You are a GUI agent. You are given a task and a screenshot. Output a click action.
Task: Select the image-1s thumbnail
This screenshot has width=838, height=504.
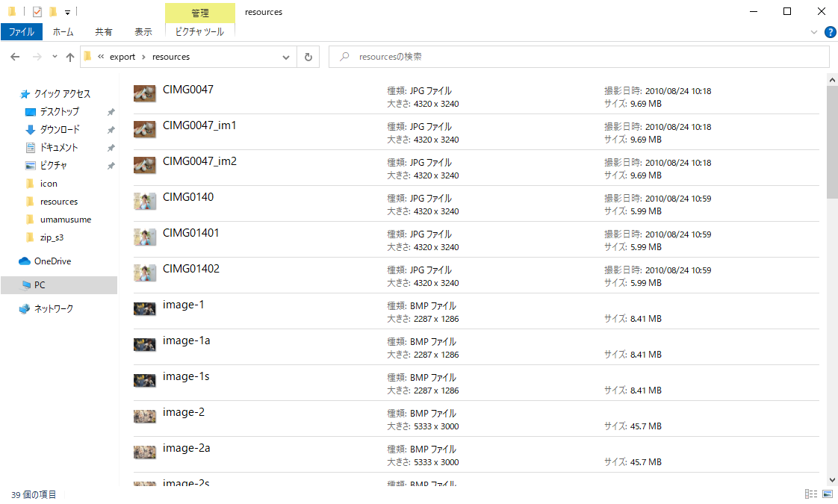(145, 380)
